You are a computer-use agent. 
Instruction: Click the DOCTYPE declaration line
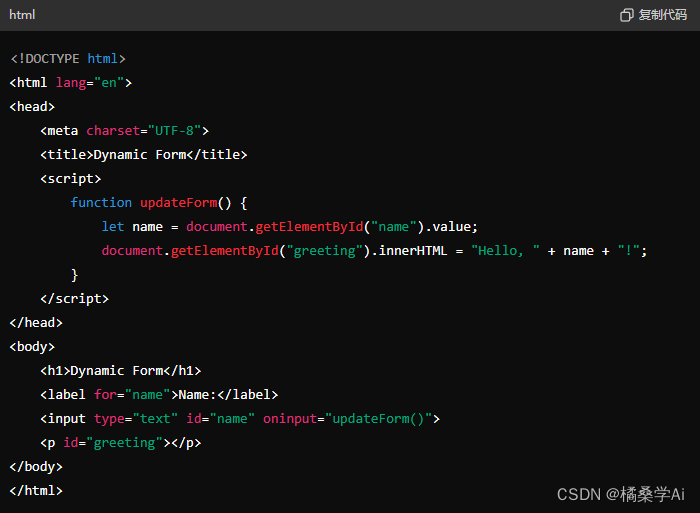(68, 59)
